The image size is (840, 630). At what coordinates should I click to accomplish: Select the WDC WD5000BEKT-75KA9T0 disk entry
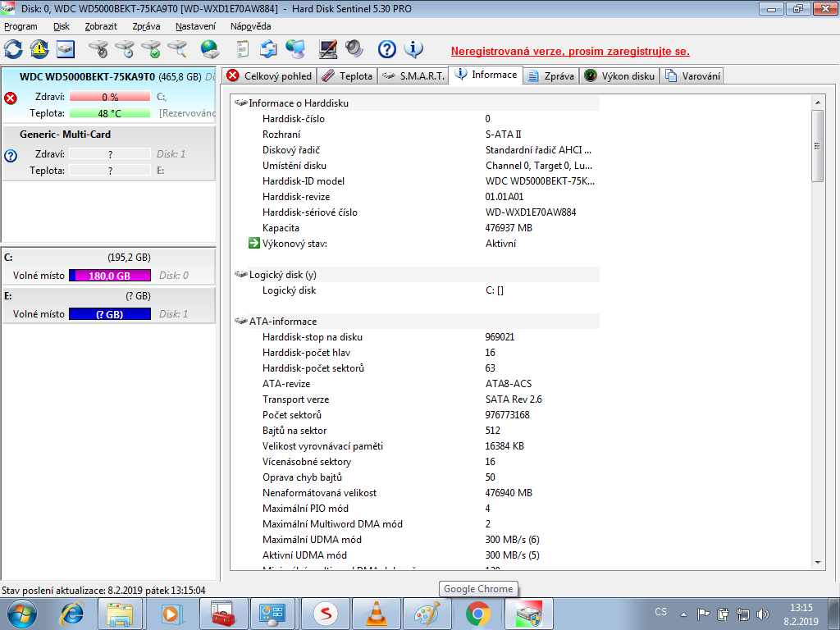pos(109,95)
